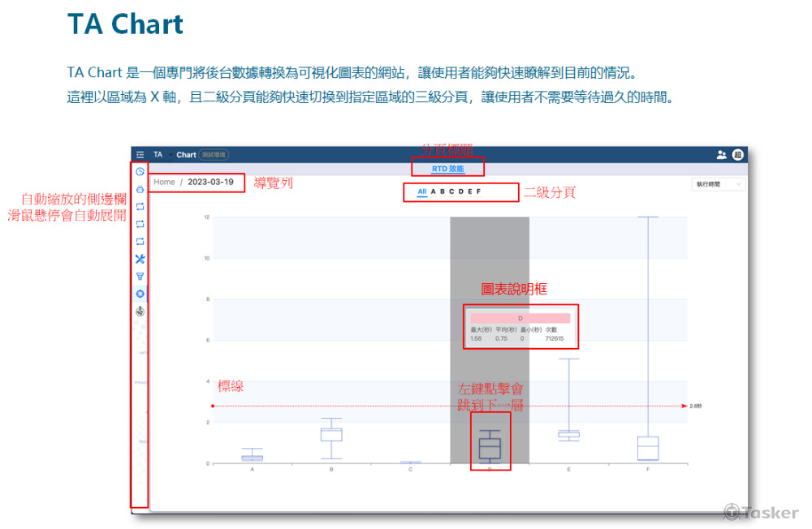Open the 執行時間 dropdown selector
Viewport: 812px width, 529px height.
[x=719, y=184]
